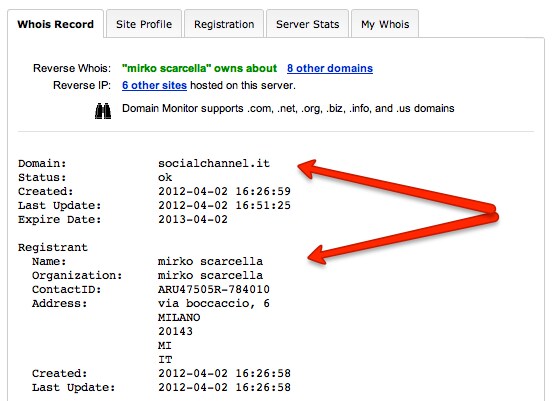The width and height of the screenshot is (552, 401).
Task: Click the red arrow head pointing at domain
Action: (307, 168)
